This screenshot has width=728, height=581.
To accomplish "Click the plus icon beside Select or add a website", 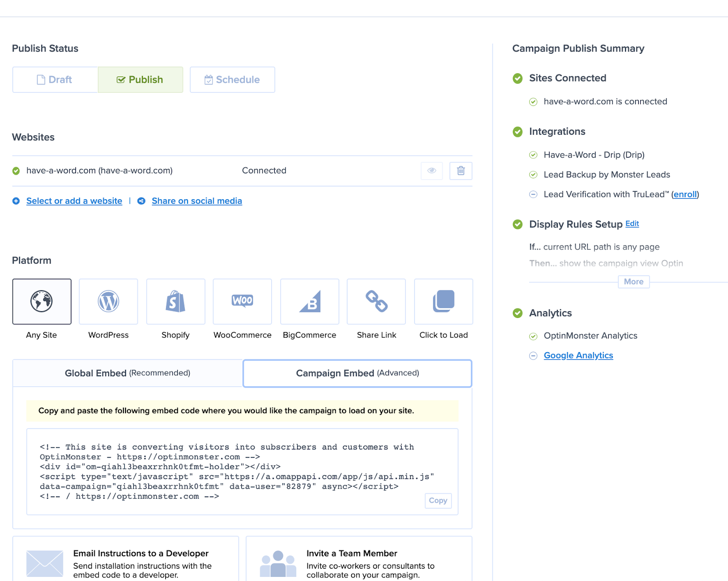I will coord(16,201).
